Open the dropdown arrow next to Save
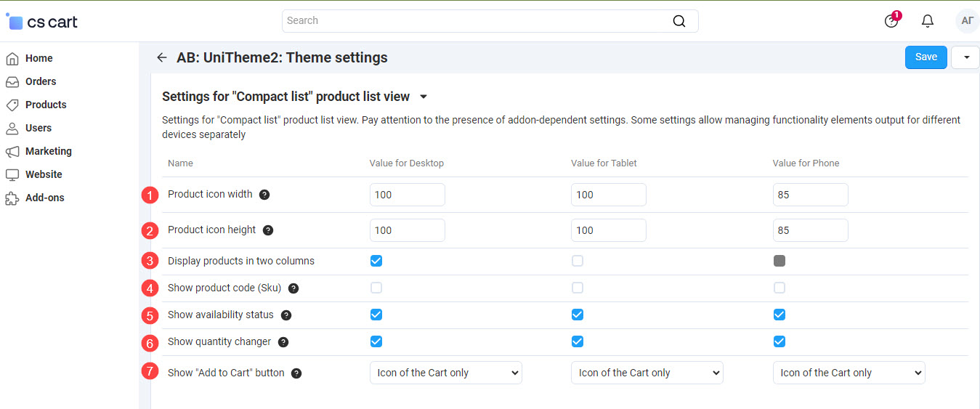The image size is (980, 409). (965, 57)
